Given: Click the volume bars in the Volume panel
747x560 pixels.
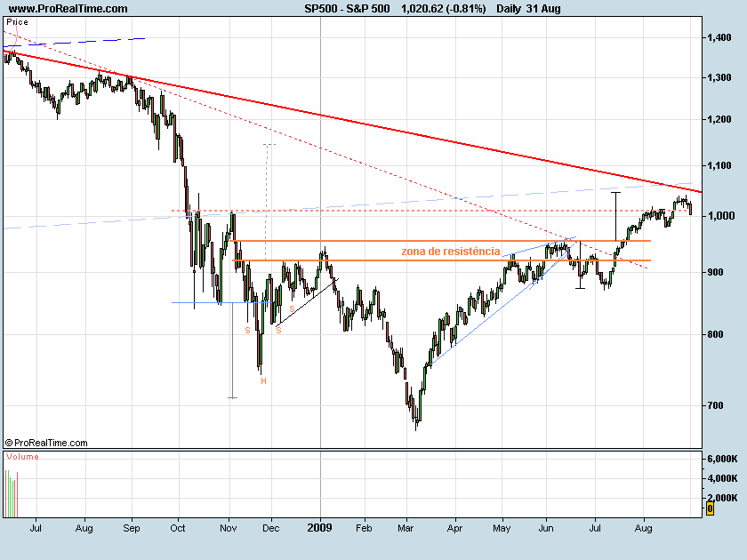Looking at the screenshot, I should (12, 494).
